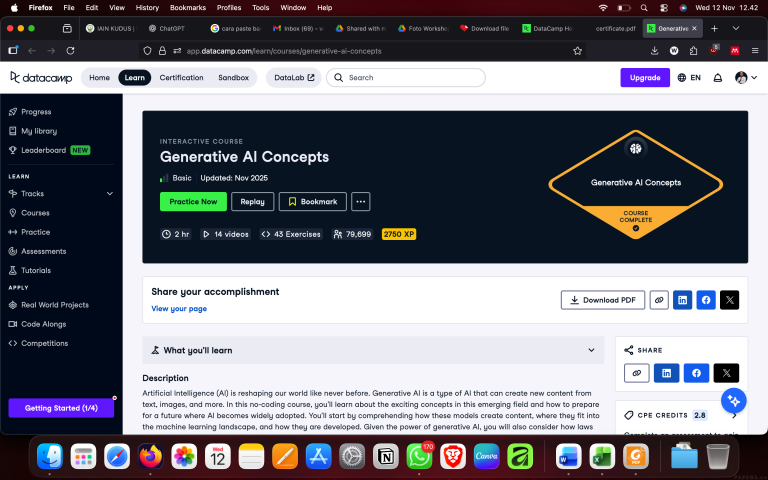Viewport: 768px width, 480px height.
Task: Open the notifications bell
Action: point(718,78)
